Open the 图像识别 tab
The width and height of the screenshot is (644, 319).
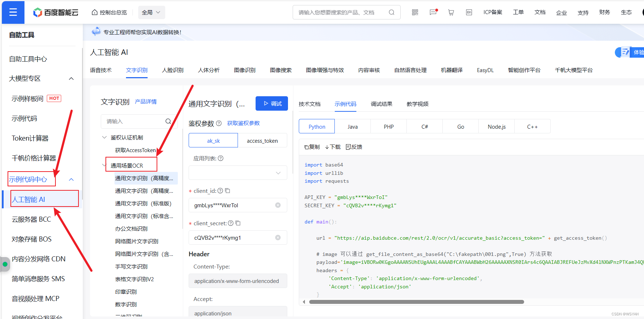click(245, 70)
